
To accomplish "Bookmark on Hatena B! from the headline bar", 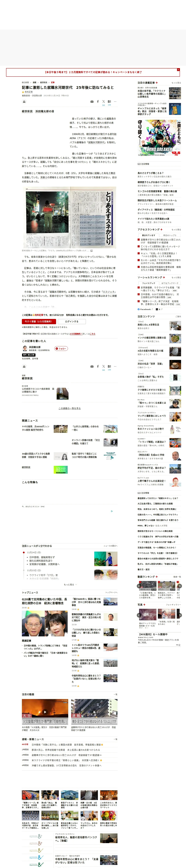I will point(109,101).
